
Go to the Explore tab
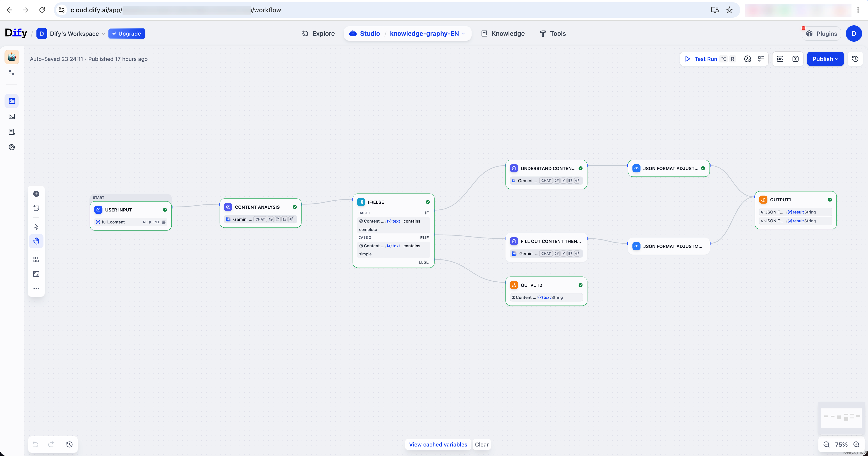click(318, 33)
